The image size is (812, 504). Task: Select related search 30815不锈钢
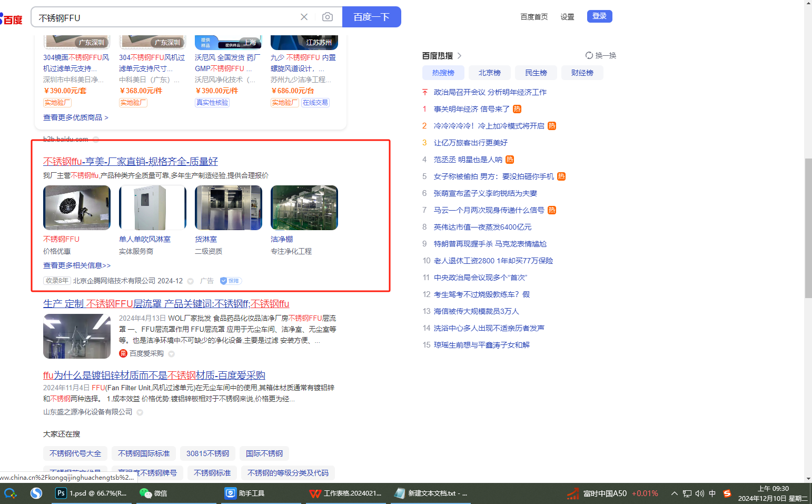click(x=208, y=453)
